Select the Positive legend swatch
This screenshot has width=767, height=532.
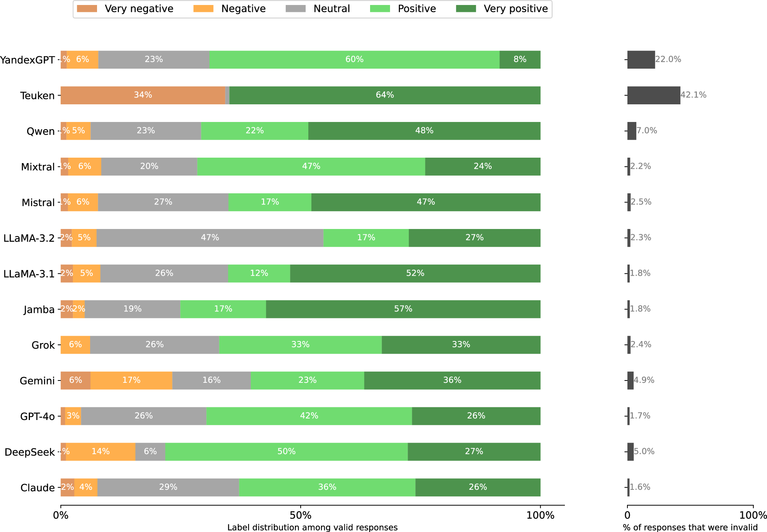point(380,9)
